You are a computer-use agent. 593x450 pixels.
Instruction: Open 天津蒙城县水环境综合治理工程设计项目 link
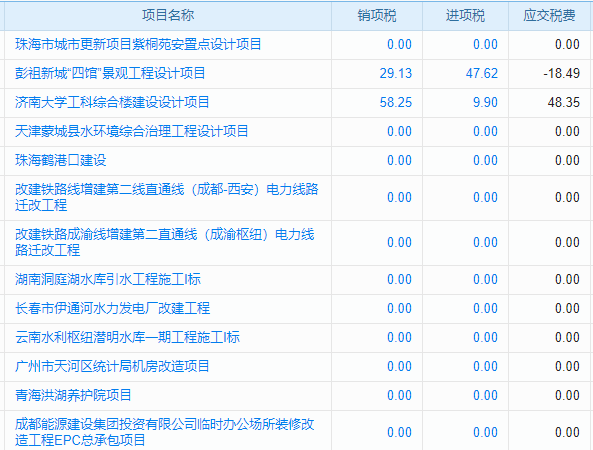[x=132, y=131]
